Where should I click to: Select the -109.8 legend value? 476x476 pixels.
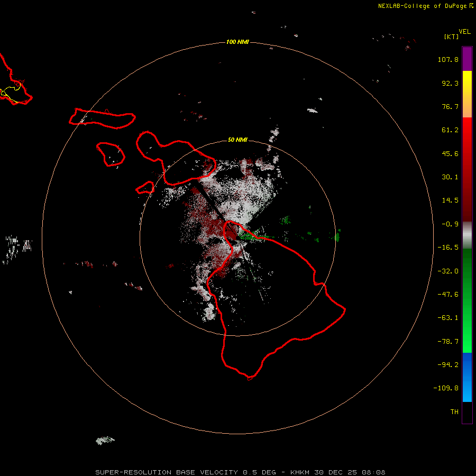pyautogui.click(x=446, y=388)
